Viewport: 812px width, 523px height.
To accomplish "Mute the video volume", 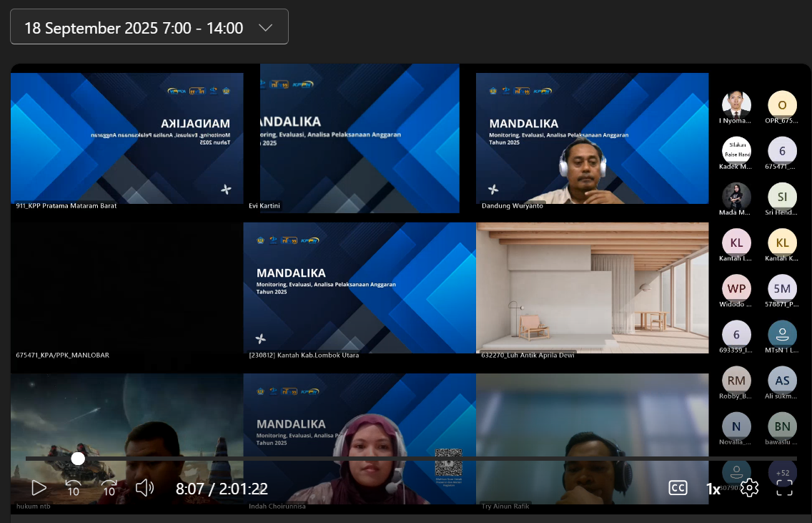I will (x=144, y=488).
